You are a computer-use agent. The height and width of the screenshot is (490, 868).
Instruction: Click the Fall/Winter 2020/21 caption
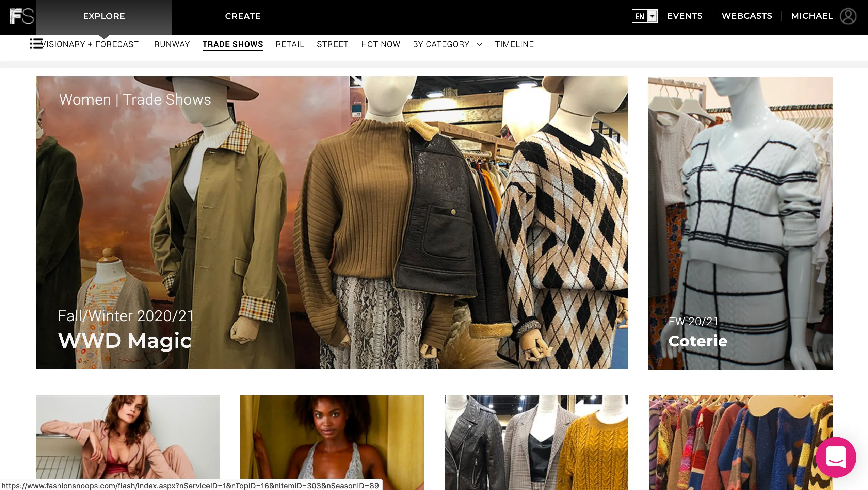[126, 316]
